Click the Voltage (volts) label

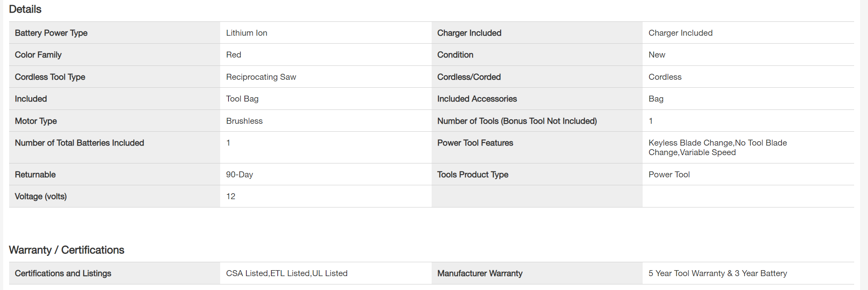(40, 196)
